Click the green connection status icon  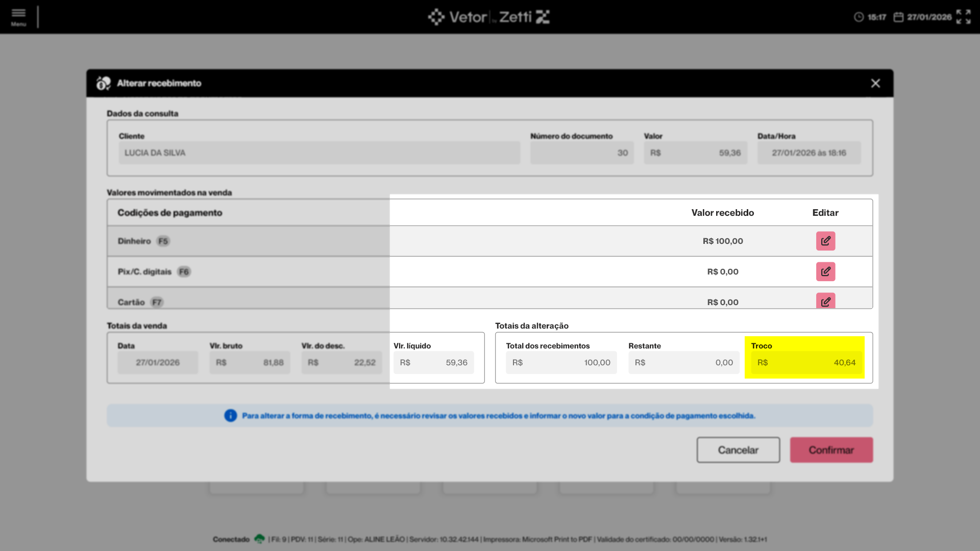click(x=259, y=539)
